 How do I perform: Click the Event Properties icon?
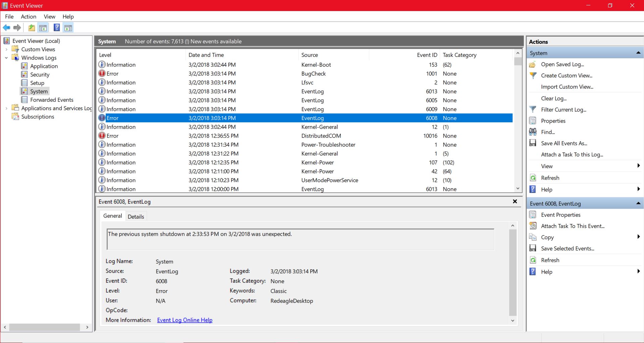tap(533, 215)
